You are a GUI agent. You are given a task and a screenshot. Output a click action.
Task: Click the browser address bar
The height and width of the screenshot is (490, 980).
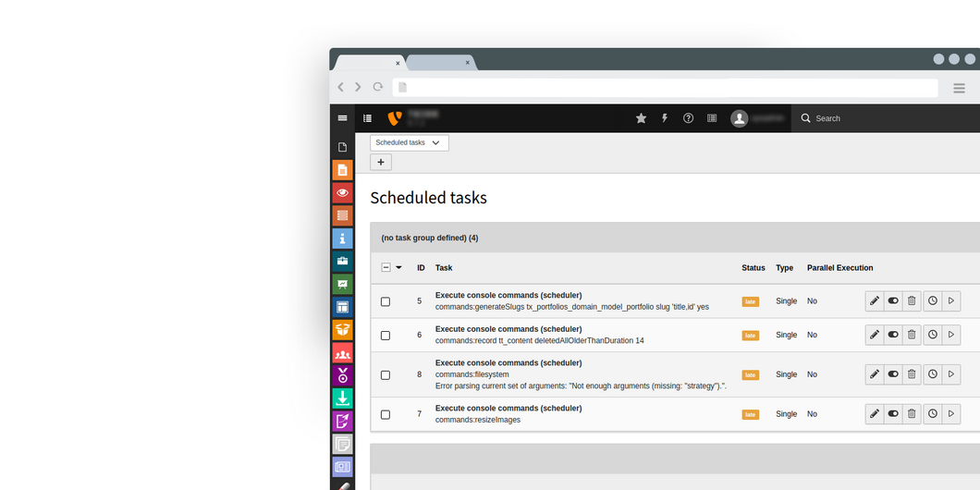pyautogui.click(x=665, y=88)
